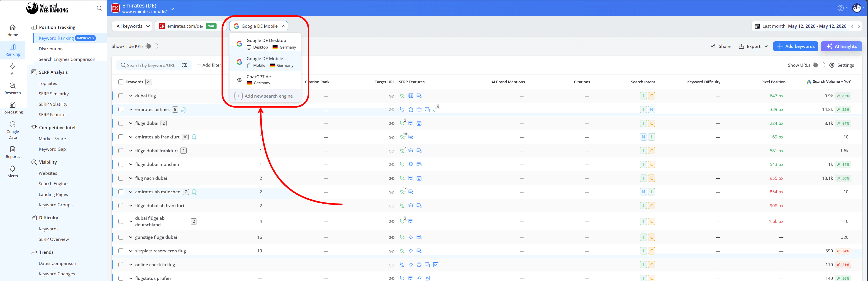Check the emirates airlines row checkbox
868x281 pixels.
click(121, 109)
